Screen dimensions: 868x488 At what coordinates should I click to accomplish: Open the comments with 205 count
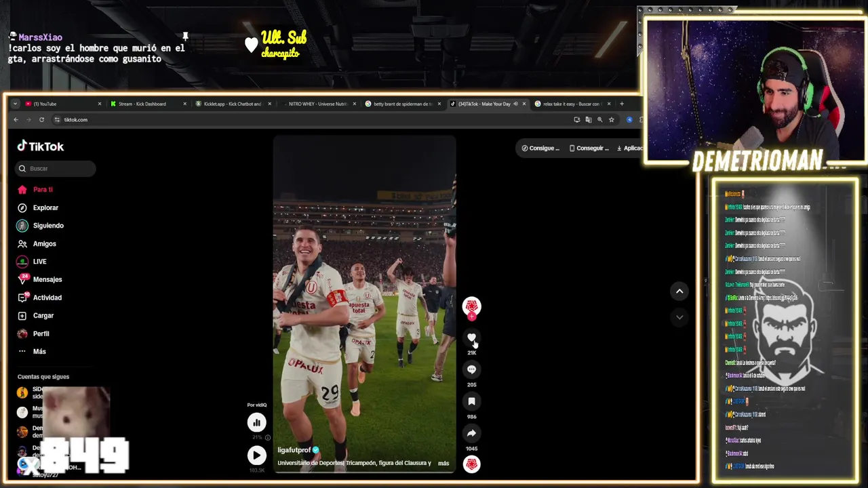471,369
